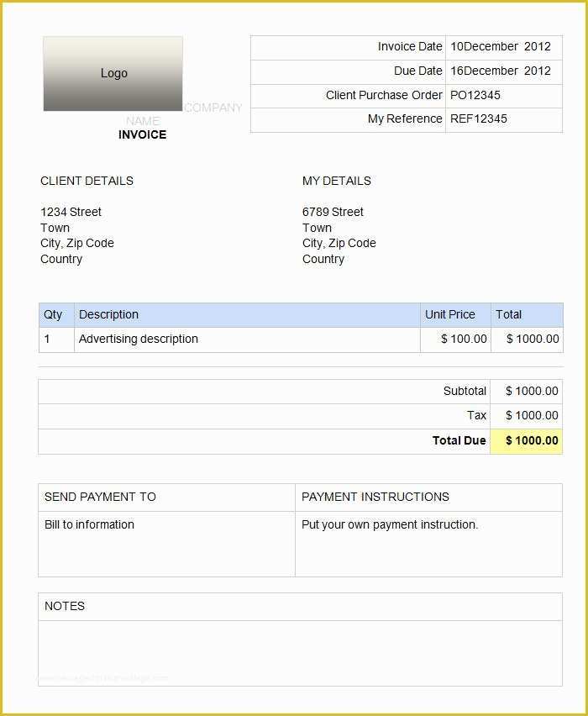The image size is (588, 716).
Task: Click the PAYMENT INSTRUCTIONS heading
Action: point(375,497)
